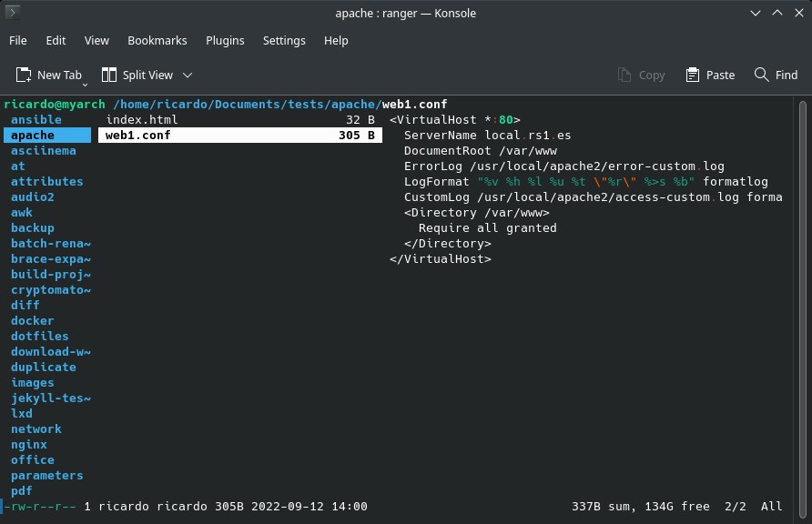Click the LogFormat preview line

[586, 182]
